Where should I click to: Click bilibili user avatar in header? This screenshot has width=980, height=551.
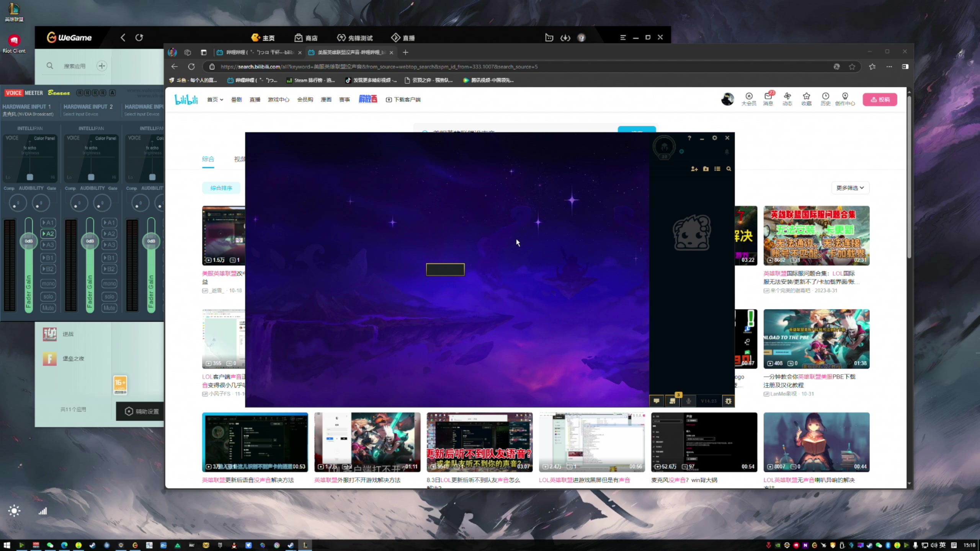tap(727, 99)
